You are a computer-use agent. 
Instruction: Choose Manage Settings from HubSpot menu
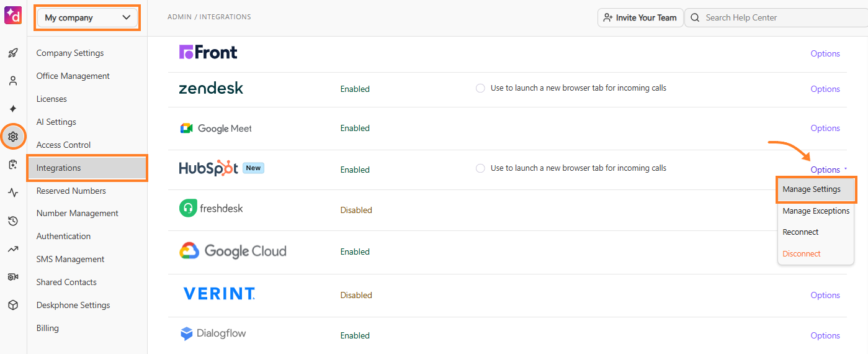point(816,189)
